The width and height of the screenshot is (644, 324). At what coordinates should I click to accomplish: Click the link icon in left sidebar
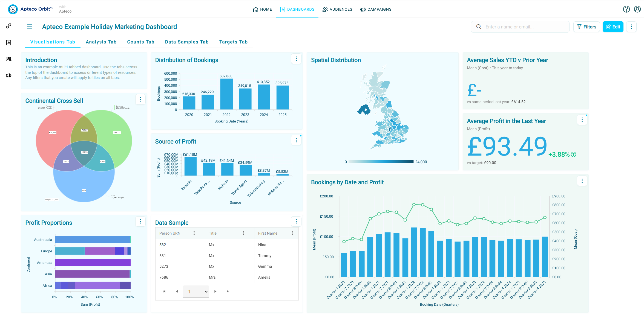8,26
